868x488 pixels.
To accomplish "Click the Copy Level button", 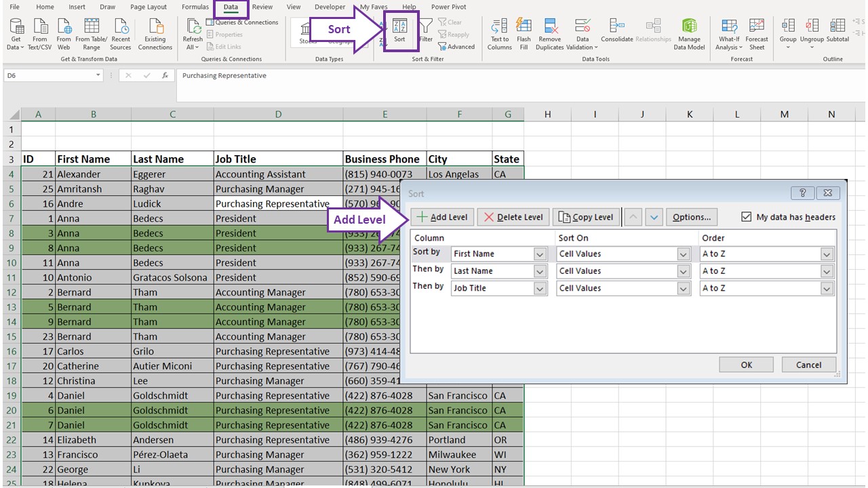I will (x=586, y=217).
